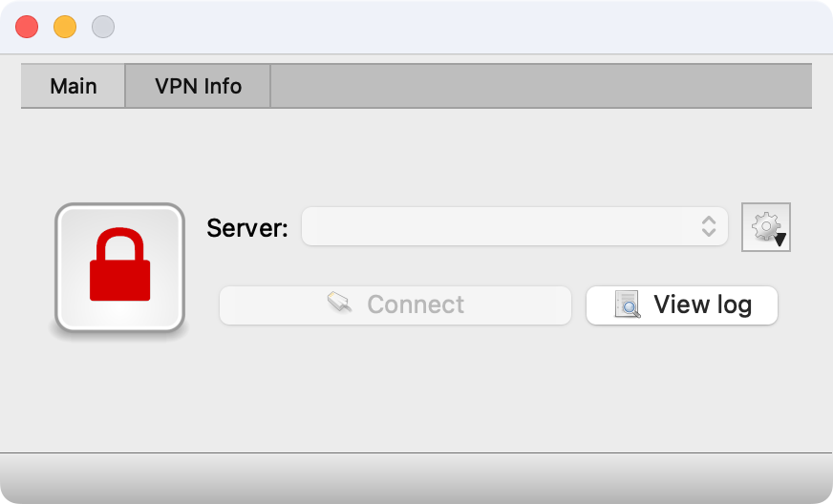Viewport: 833px width, 504px height.
Task: Click the magnifier icon beside View log
Action: pos(628,304)
